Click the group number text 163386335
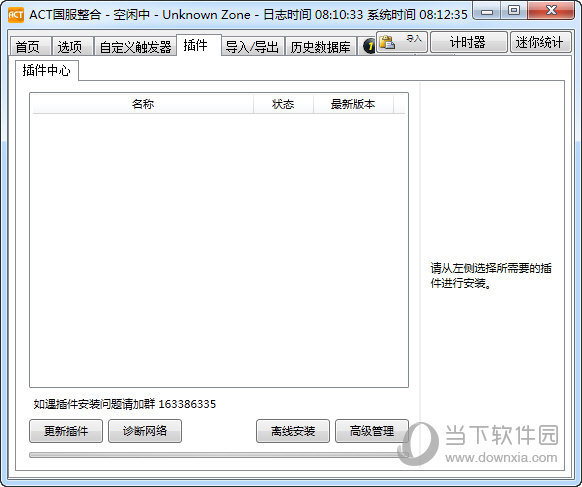Screen dimensions: 582x487 pyautogui.click(x=187, y=404)
